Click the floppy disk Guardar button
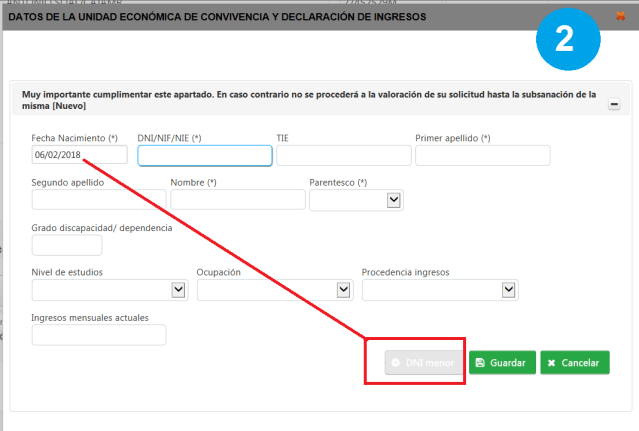The image size is (639, 431). point(502,362)
